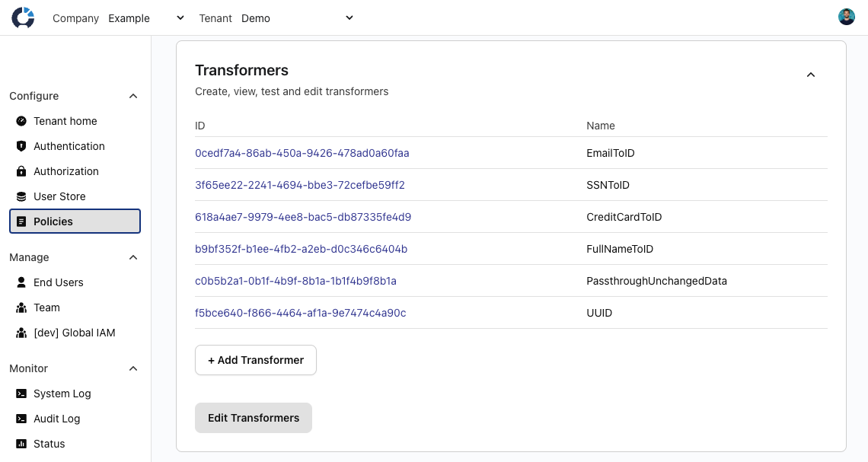The width and height of the screenshot is (868, 462).
Task: Open the user avatar profile menu
Action: (x=846, y=18)
